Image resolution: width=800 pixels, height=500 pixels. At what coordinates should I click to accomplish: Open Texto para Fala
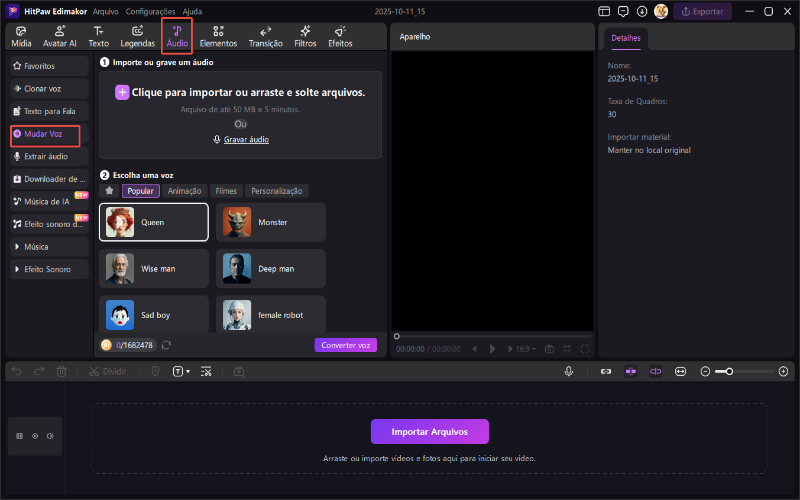point(49,111)
